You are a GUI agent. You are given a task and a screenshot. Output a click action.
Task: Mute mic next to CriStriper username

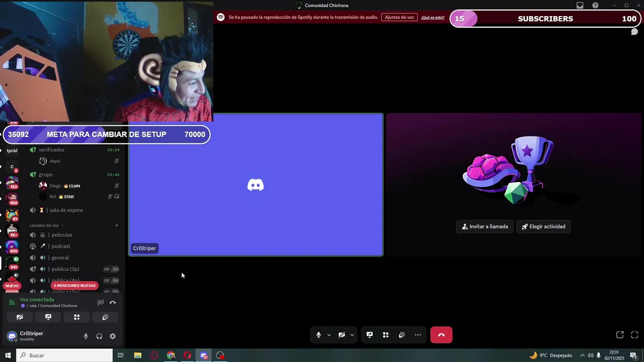click(86, 336)
